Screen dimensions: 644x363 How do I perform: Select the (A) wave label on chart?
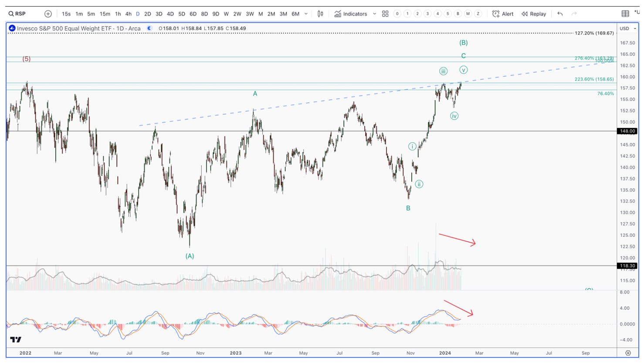click(190, 256)
